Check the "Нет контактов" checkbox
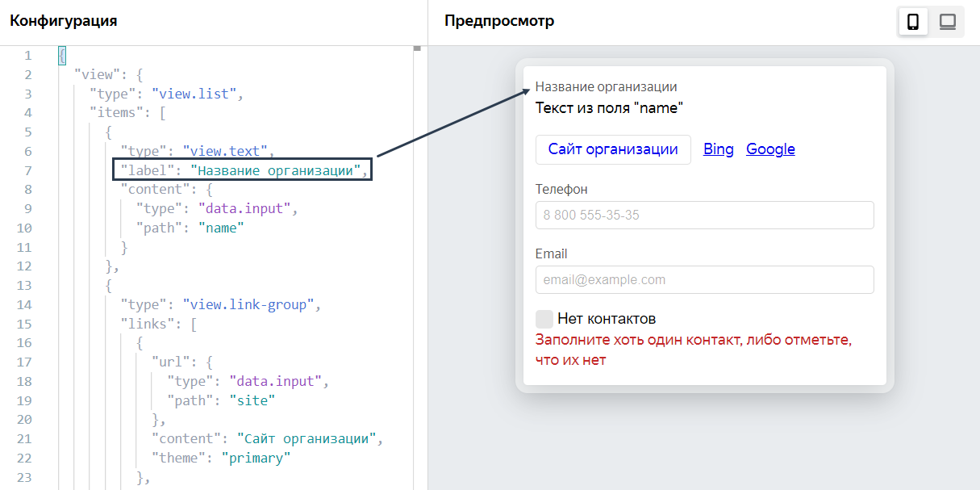Image resolution: width=980 pixels, height=490 pixels. [544, 318]
